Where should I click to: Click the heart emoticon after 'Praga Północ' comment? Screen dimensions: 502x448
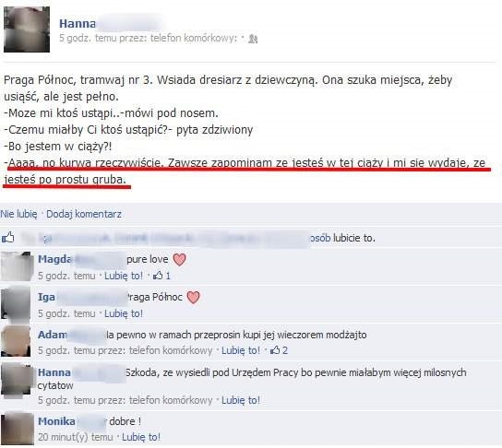[x=193, y=297]
